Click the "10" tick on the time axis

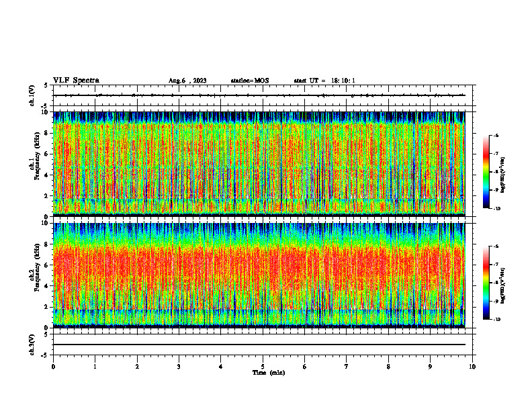[x=472, y=367]
